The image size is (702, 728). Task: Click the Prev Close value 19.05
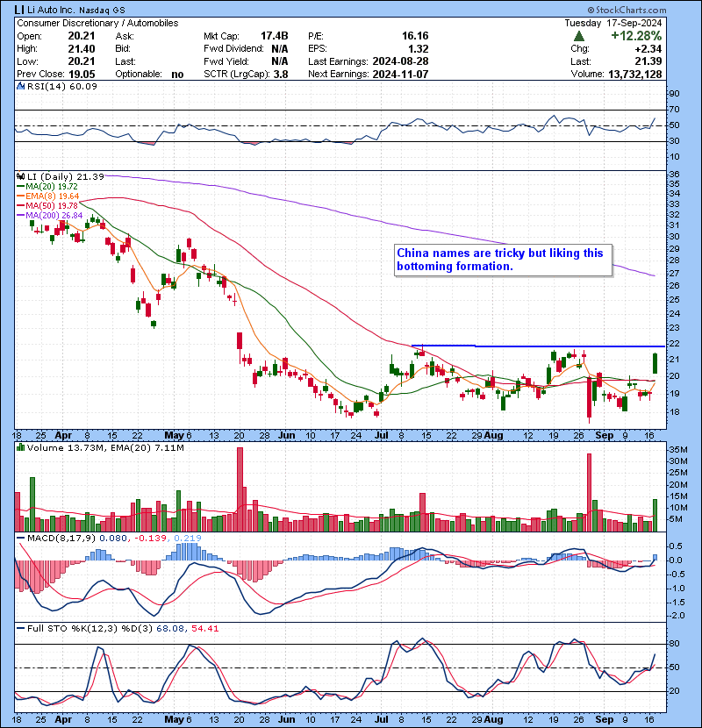pos(82,75)
